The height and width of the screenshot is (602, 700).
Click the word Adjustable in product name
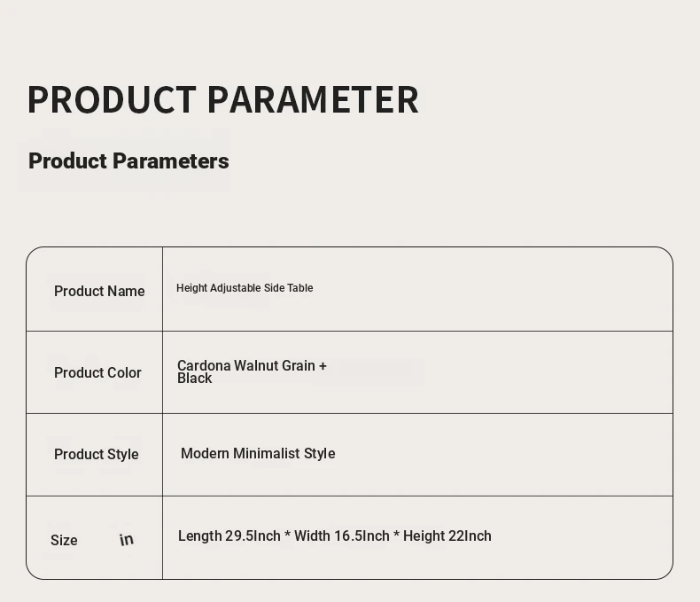tap(236, 288)
